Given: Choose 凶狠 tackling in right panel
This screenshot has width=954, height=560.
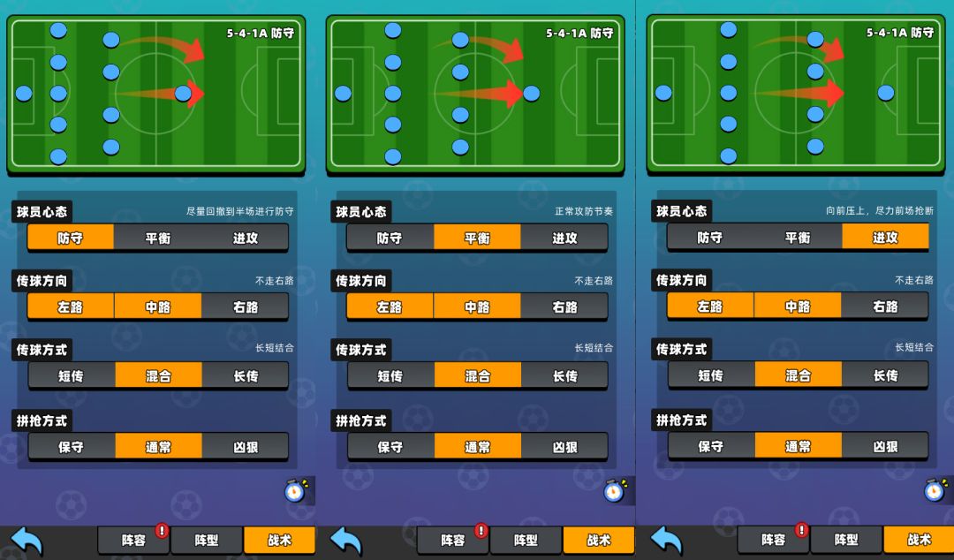Looking at the screenshot, I should point(885,446).
